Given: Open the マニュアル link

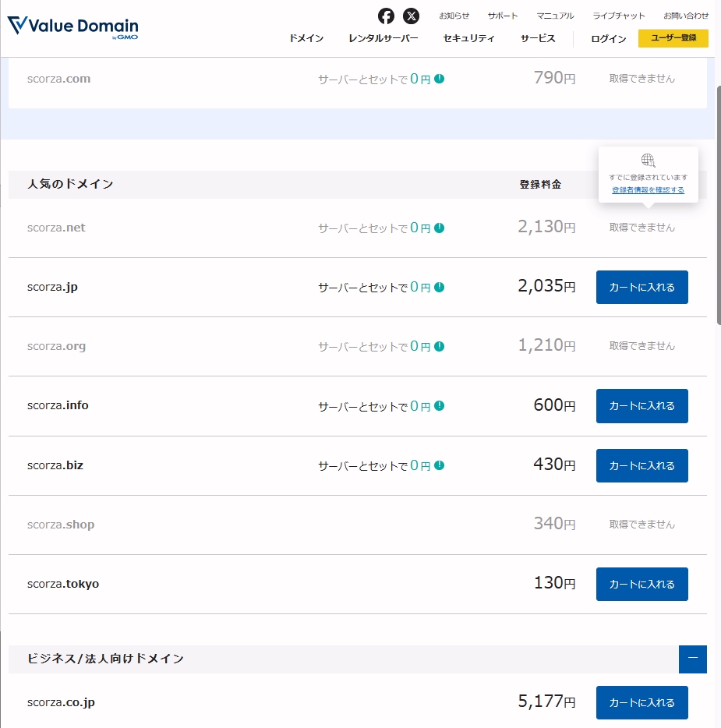Looking at the screenshot, I should click(x=555, y=16).
